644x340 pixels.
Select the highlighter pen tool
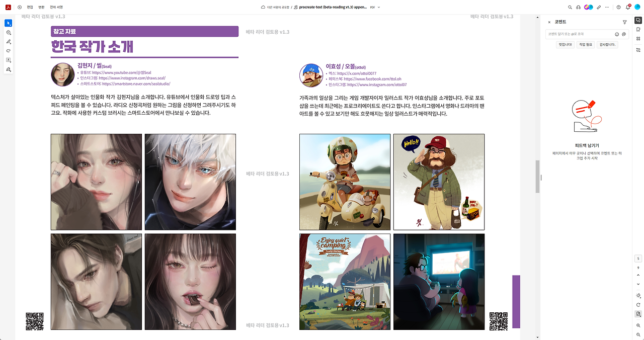[9, 42]
